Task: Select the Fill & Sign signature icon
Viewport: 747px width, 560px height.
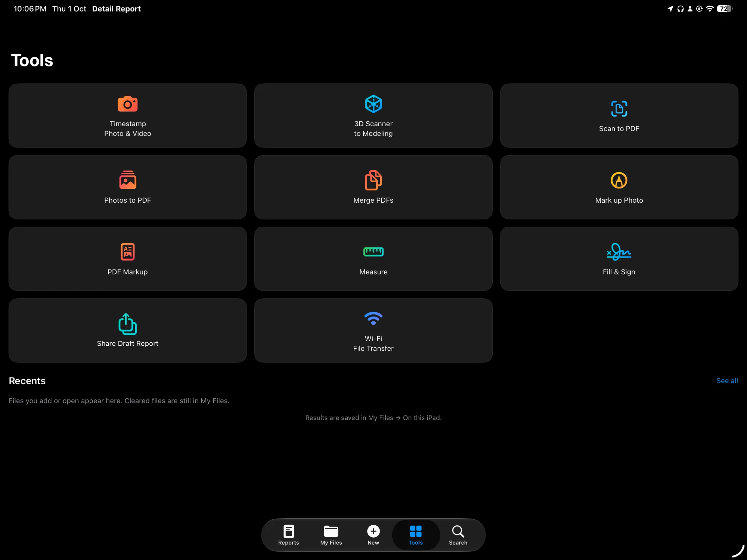Action: point(619,252)
